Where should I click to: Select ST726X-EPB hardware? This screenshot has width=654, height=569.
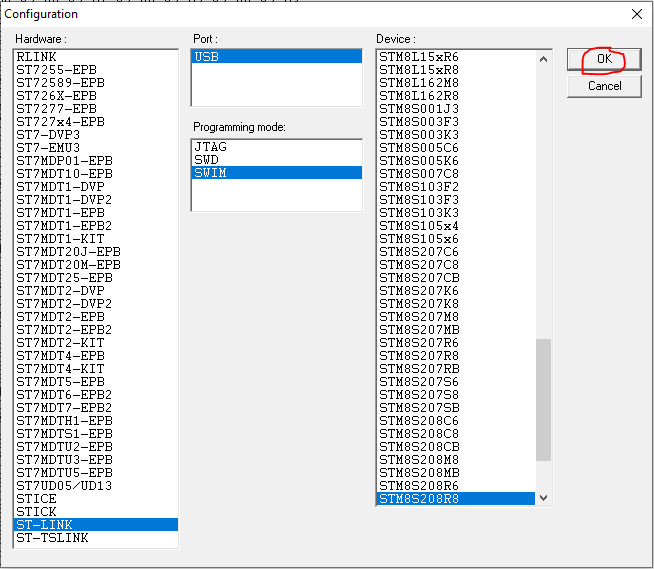[96, 96]
